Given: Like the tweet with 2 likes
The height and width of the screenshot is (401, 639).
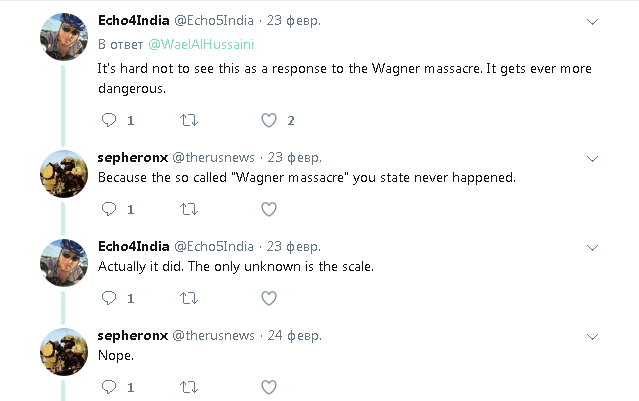Looking at the screenshot, I should point(269,120).
